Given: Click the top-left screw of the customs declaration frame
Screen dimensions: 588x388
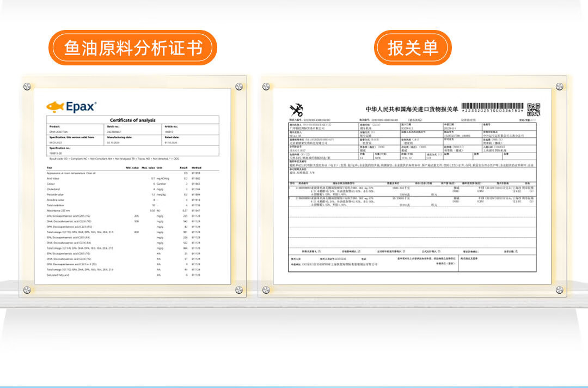Looking at the screenshot, I should coord(266,87).
